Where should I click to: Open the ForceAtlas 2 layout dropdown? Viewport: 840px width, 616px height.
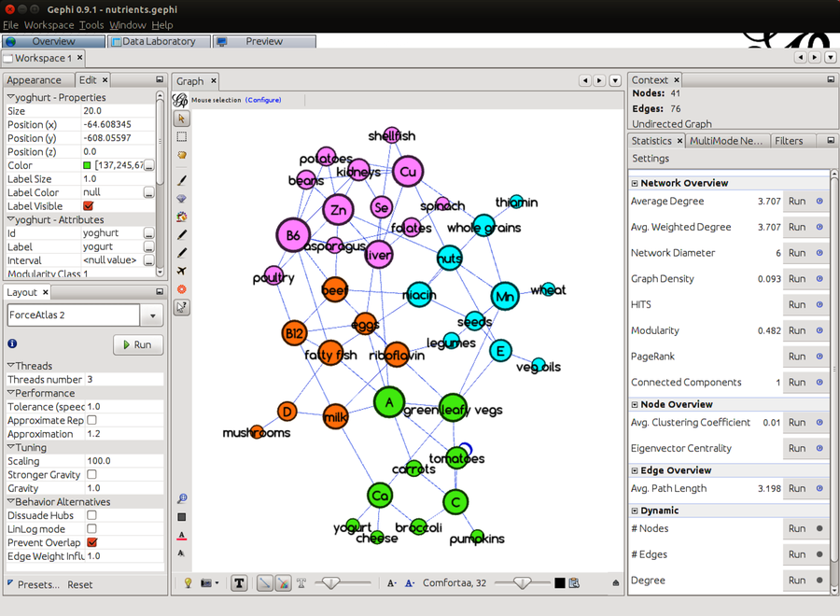pos(151,315)
